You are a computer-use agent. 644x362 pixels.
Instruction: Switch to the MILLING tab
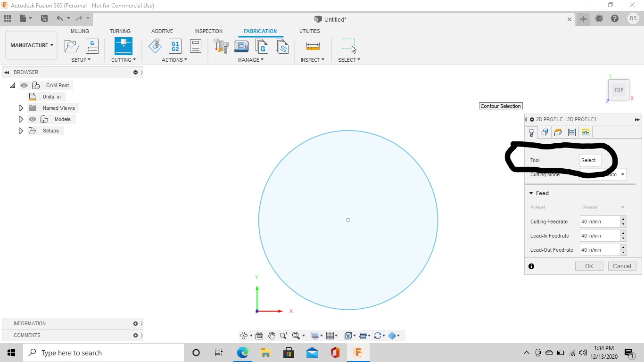[80, 31]
